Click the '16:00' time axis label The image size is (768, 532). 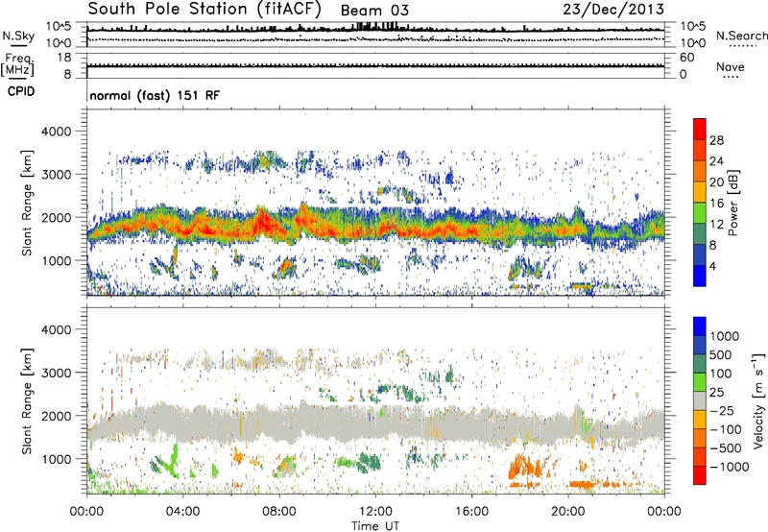pos(471,512)
